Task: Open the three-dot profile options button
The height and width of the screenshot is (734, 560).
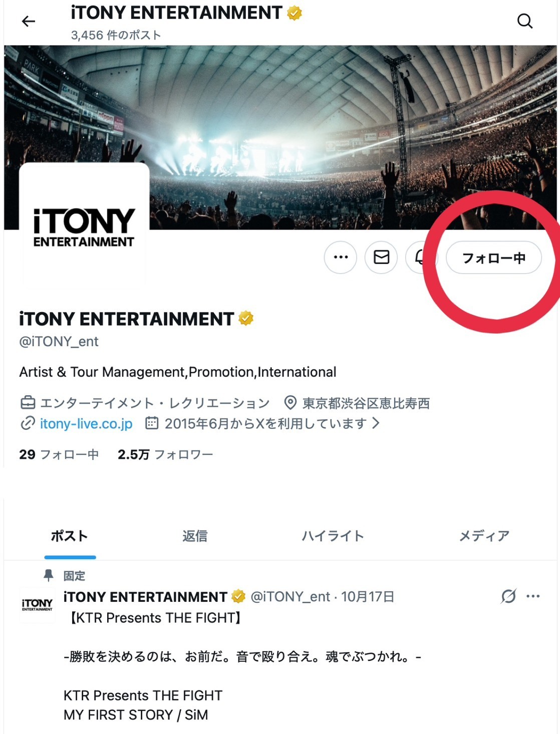Action: [x=341, y=258]
